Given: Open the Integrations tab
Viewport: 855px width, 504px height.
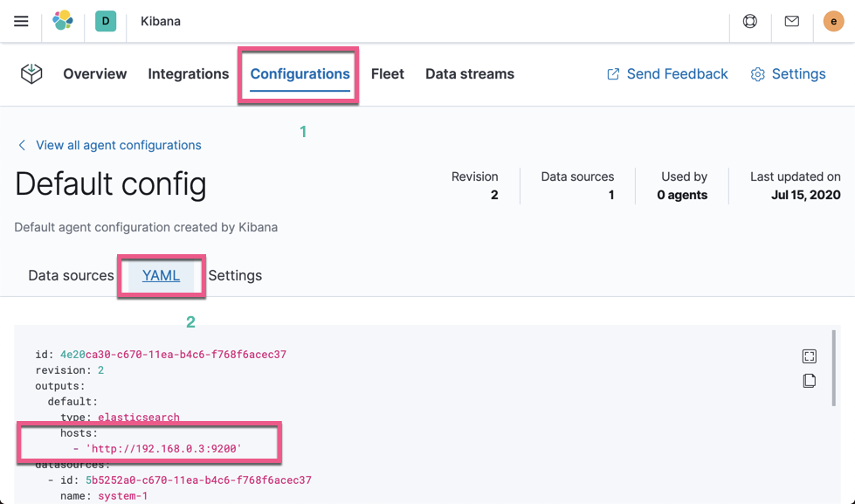Looking at the screenshot, I should pos(188,74).
